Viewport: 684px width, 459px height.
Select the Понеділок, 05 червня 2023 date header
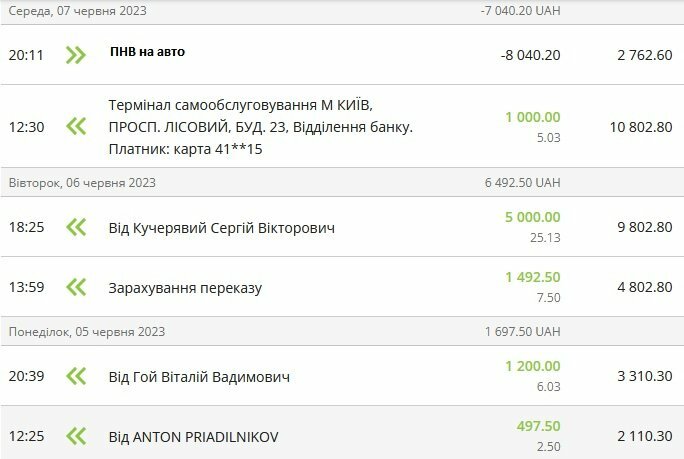87,331
